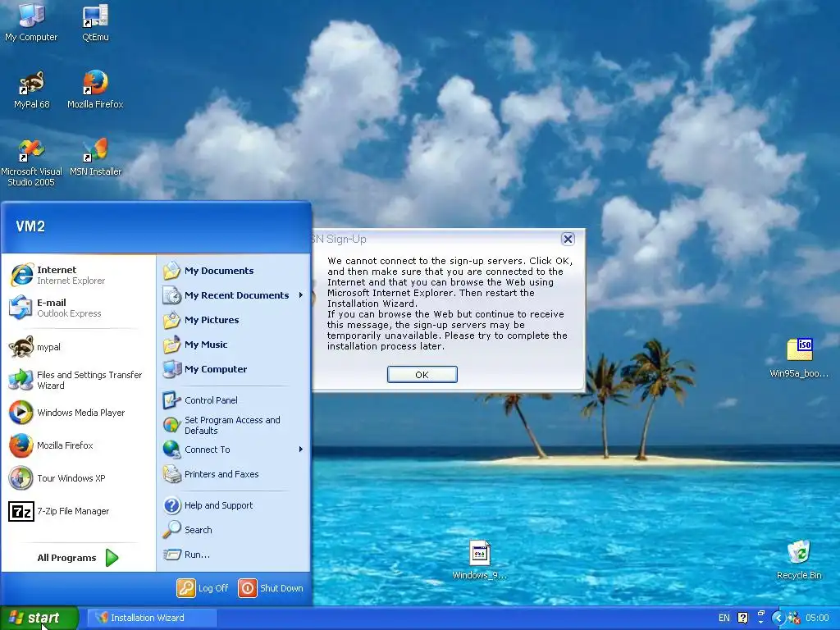Launch Mozilla Firefox from Start menu list

78,445
